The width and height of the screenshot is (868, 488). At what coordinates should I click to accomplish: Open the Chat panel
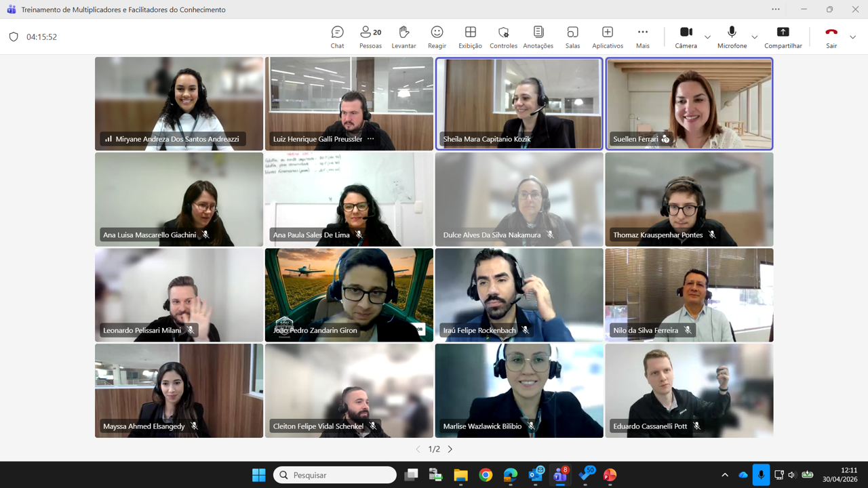tap(337, 37)
